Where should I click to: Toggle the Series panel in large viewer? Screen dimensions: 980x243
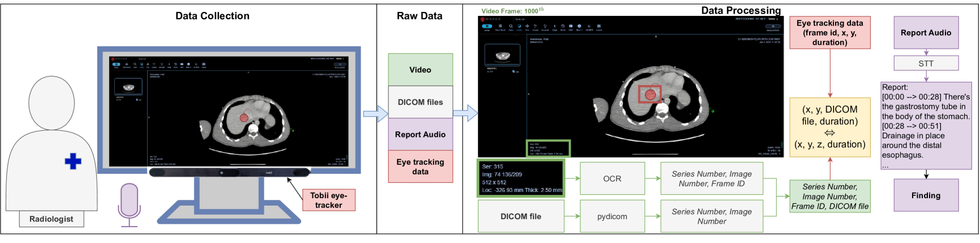tap(487, 26)
